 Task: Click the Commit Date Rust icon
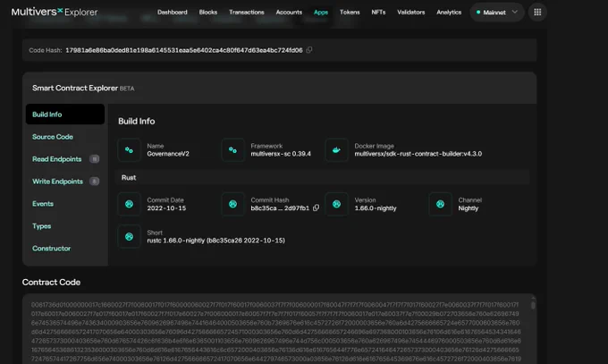point(129,204)
